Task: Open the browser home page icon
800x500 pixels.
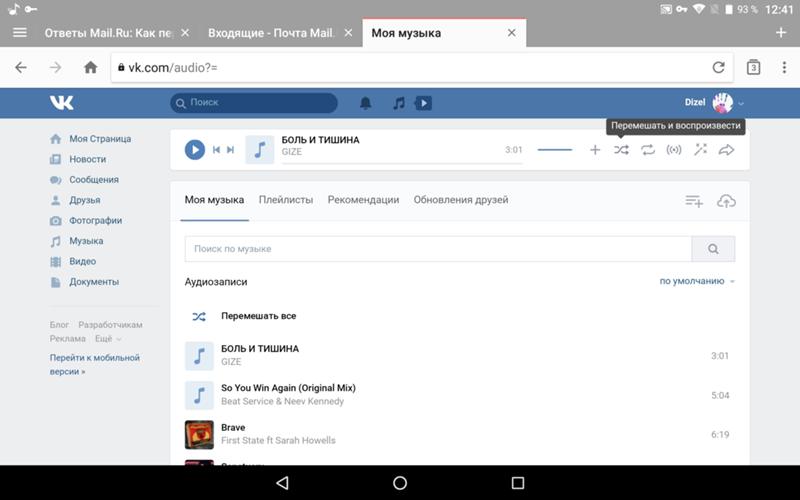Action: pos(91,67)
